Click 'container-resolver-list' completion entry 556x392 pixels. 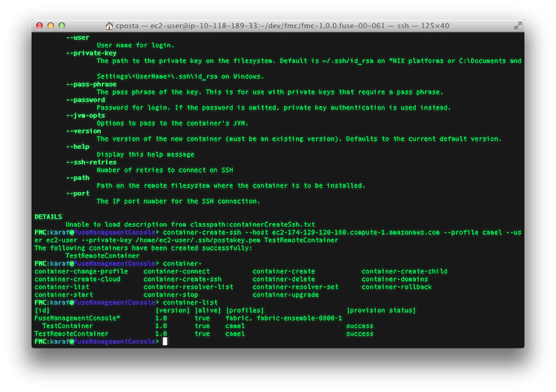pos(188,287)
